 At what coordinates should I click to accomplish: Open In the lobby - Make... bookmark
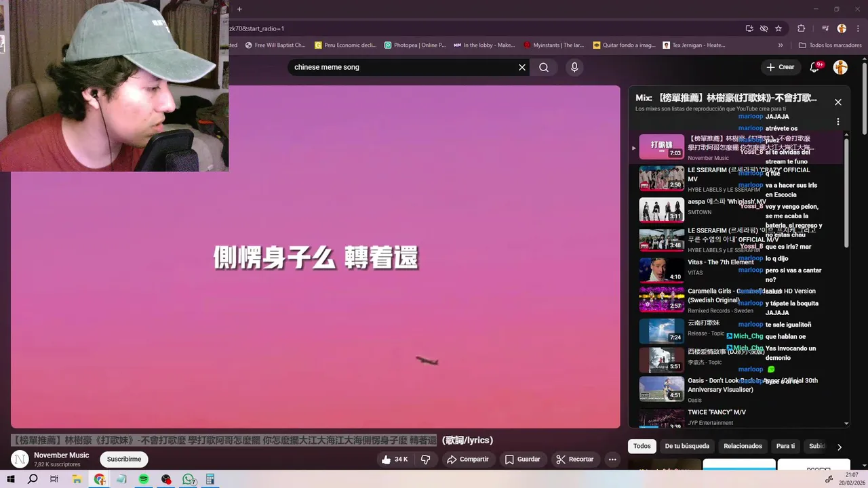[x=484, y=45]
